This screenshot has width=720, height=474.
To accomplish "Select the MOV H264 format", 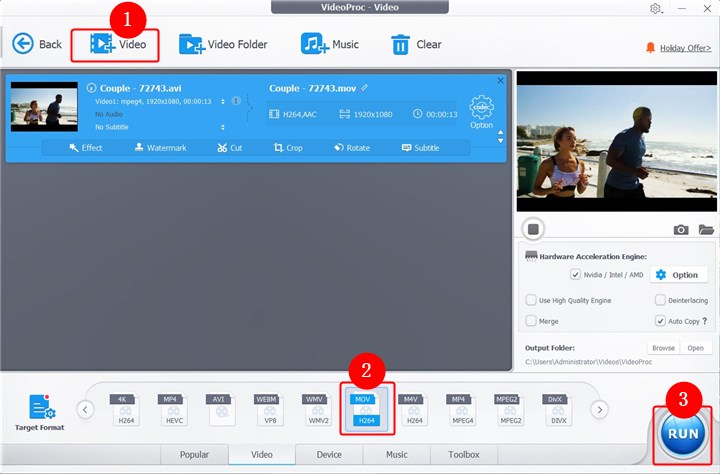I will pyautogui.click(x=366, y=409).
